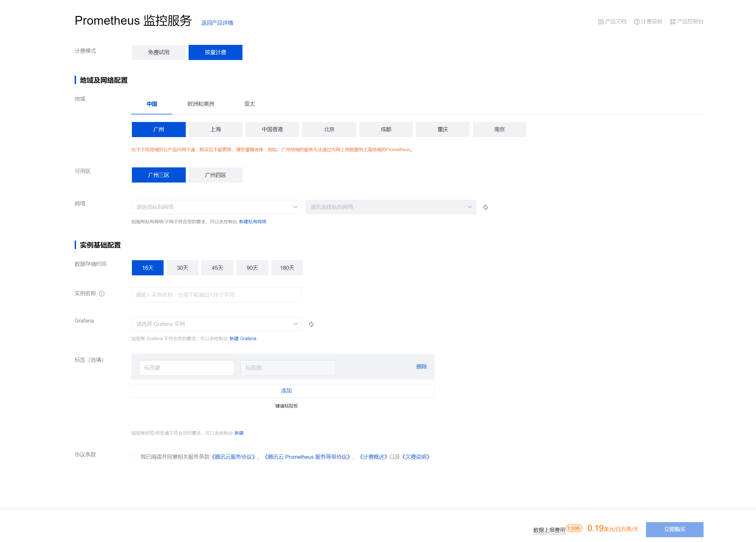Switch to the 亚太 region tab

[249, 104]
